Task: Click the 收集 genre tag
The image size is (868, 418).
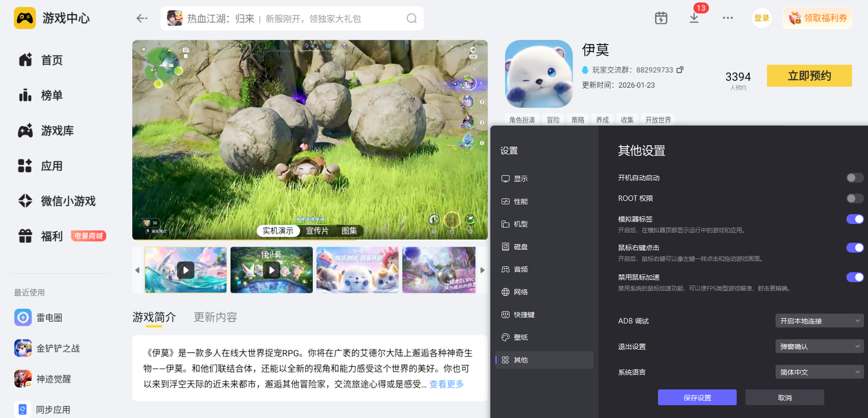Action: tap(627, 120)
